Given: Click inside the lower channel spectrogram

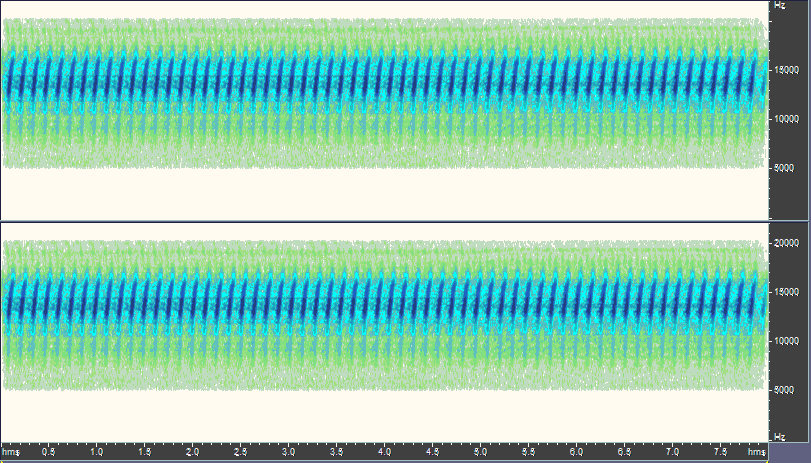Looking at the screenshot, I should point(385,333).
